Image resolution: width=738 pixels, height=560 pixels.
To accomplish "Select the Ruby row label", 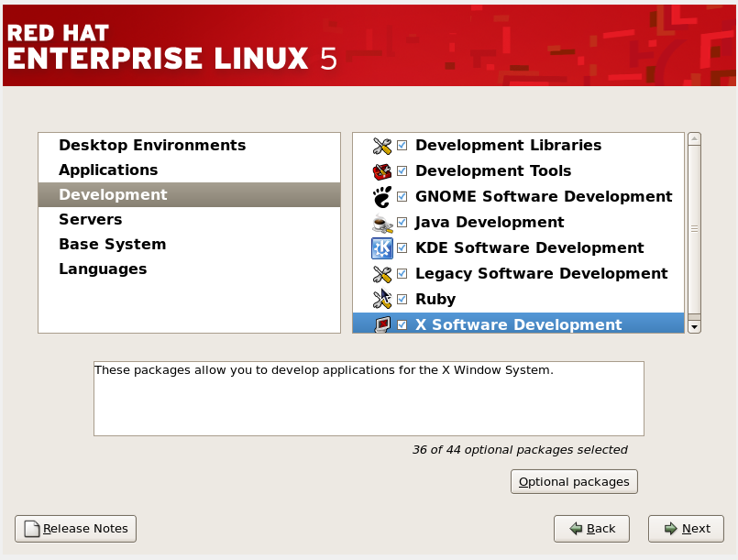I will pos(435,300).
